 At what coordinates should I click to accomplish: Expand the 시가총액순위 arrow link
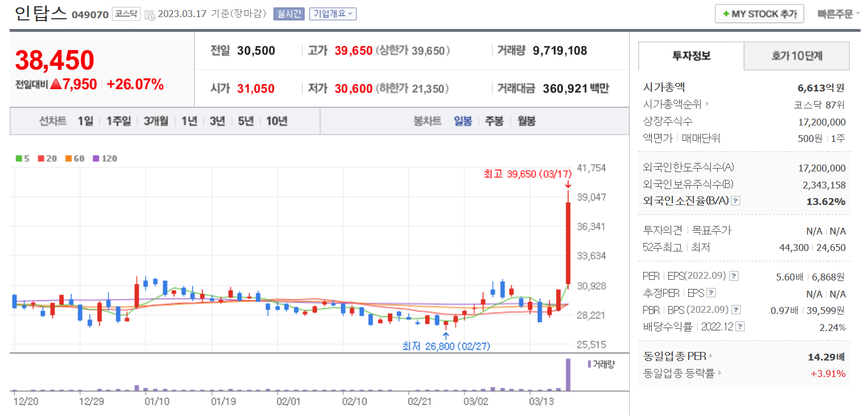point(707,104)
